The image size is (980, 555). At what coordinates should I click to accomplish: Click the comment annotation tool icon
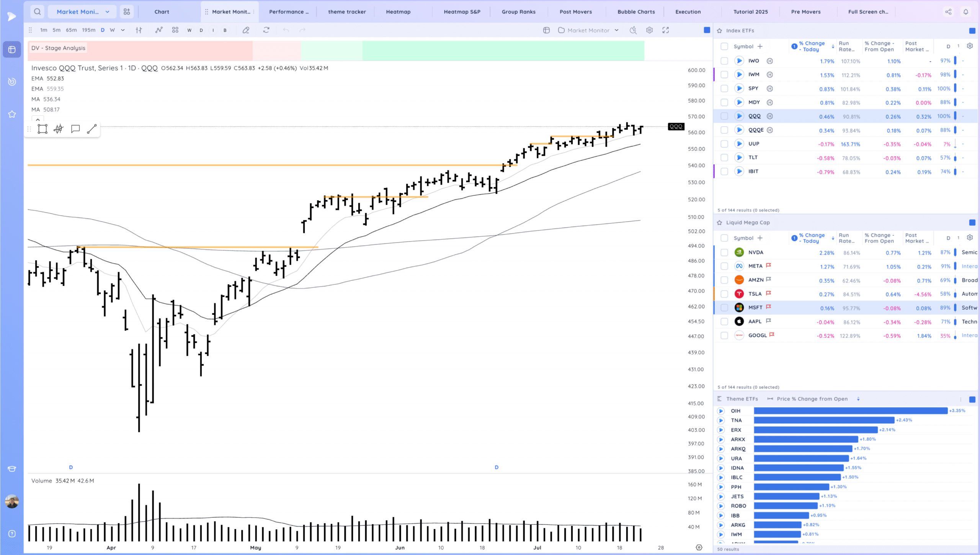tap(75, 129)
